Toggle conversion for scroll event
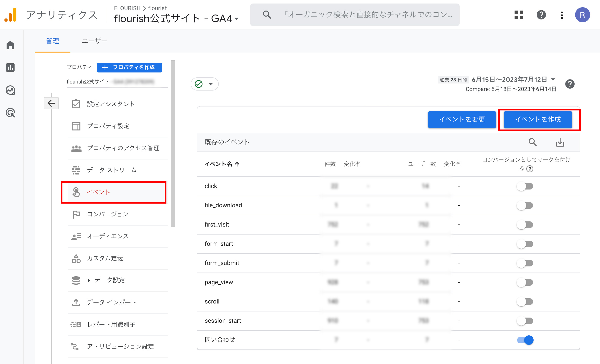The width and height of the screenshot is (600, 364). (x=525, y=302)
